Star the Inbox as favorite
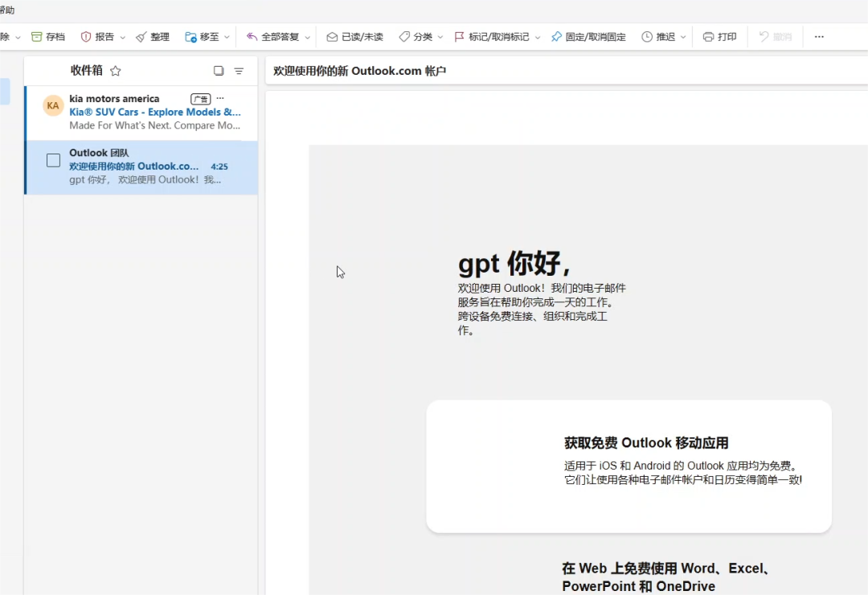 (x=115, y=71)
